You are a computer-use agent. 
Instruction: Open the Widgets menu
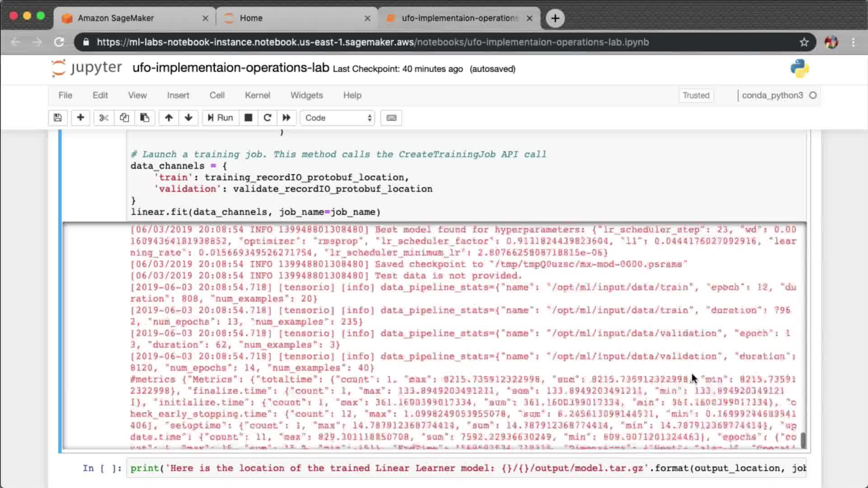pos(307,95)
